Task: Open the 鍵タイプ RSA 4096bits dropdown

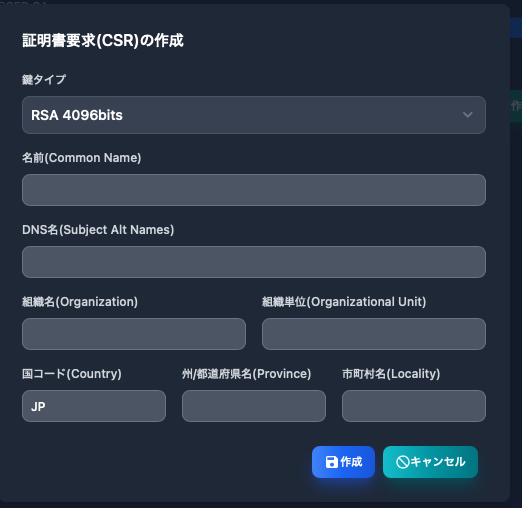Action: [x=254, y=115]
